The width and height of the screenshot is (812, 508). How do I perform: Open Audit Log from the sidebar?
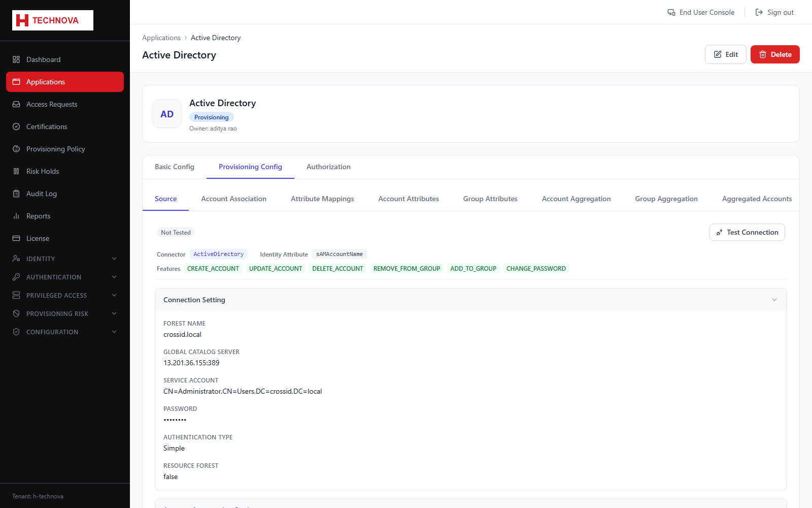(65, 194)
